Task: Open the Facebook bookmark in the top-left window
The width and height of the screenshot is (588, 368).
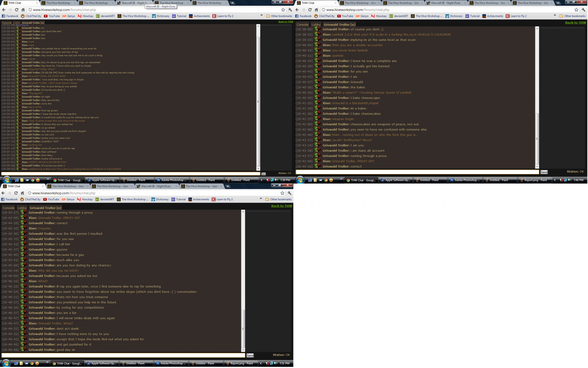Action: click(x=10, y=16)
